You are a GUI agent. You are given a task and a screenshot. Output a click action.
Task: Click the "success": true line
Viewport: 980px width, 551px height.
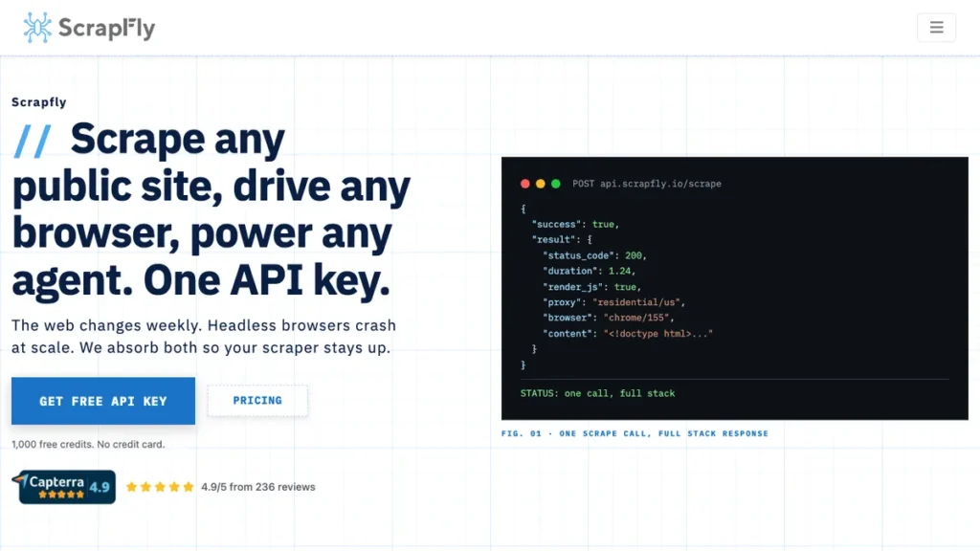point(575,224)
